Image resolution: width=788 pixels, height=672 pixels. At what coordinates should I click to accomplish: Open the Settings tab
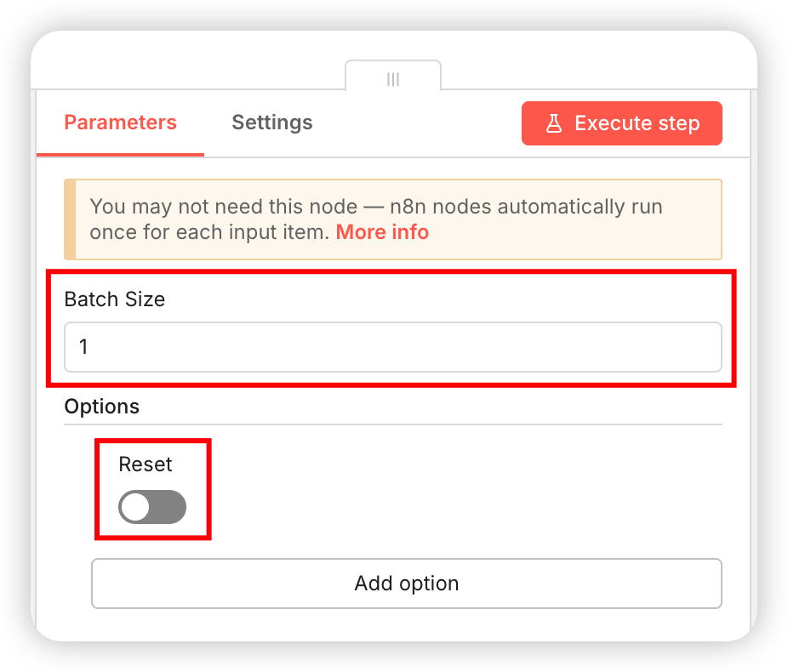271,122
